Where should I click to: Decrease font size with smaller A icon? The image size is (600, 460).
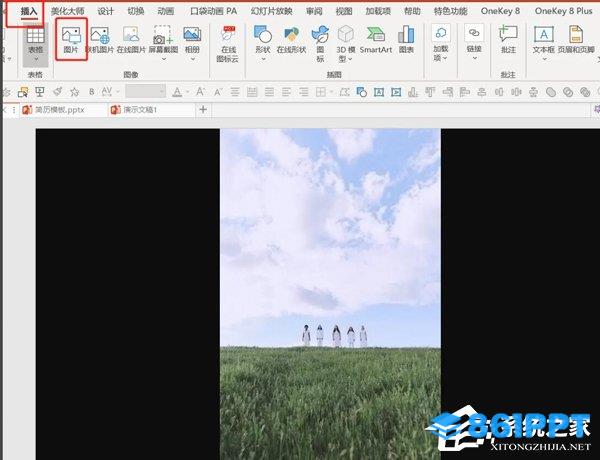coord(218,92)
